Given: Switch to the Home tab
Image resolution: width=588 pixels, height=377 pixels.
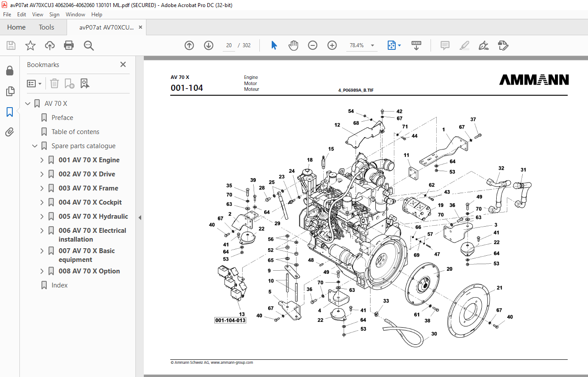Looking at the screenshot, I should coord(16,27).
